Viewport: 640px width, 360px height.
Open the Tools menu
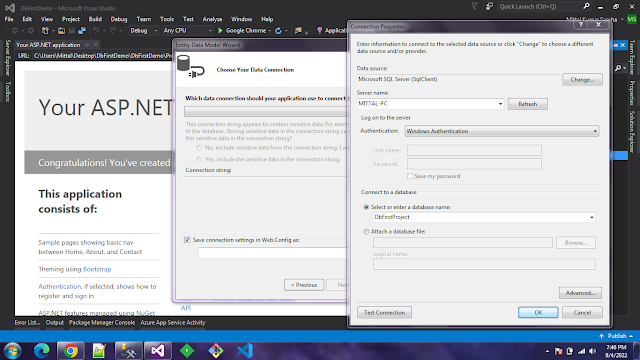point(167,19)
